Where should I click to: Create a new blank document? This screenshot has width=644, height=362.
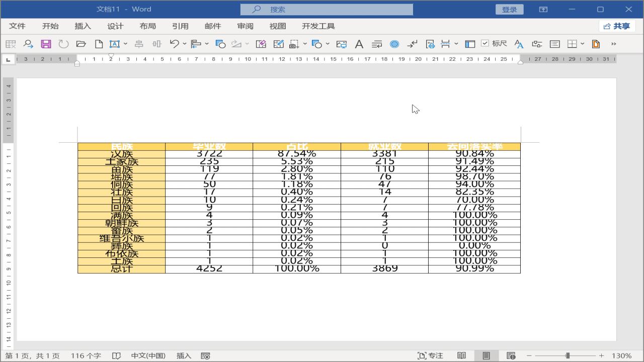click(x=99, y=44)
